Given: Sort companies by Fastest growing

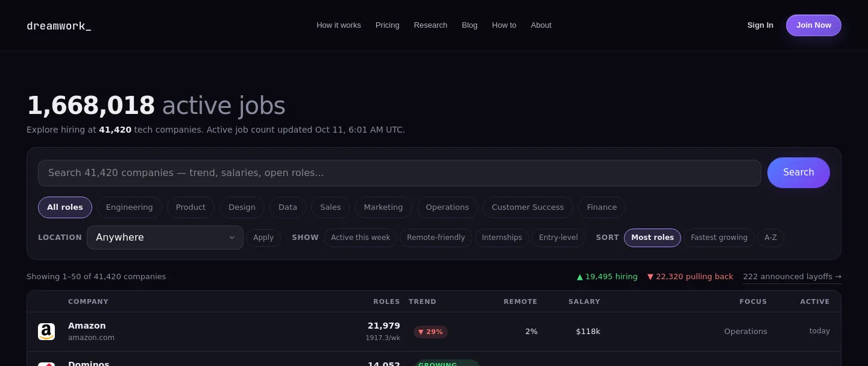Looking at the screenshot, I should coord(719,238).
